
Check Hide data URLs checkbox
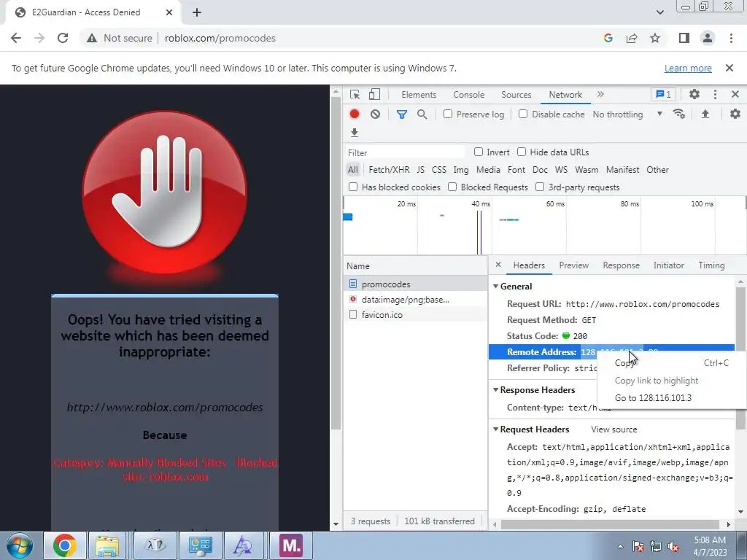click(x=522, y=152)
